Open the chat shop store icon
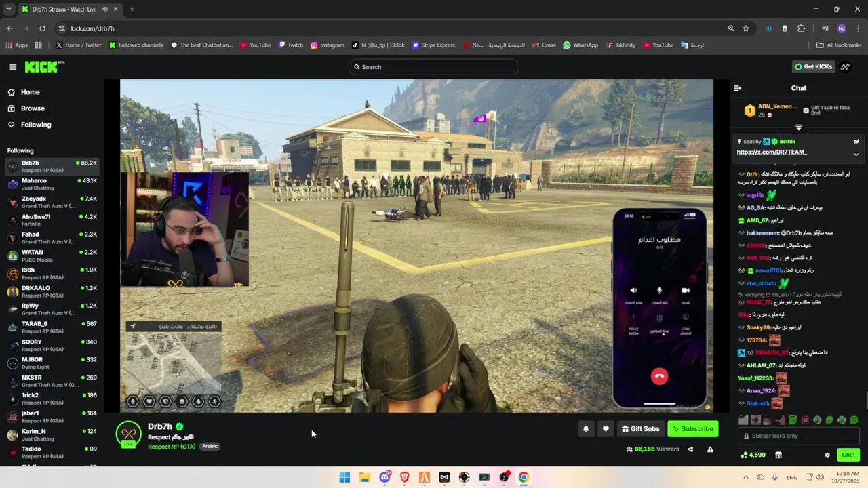868x488 pixels. (778, 455)
